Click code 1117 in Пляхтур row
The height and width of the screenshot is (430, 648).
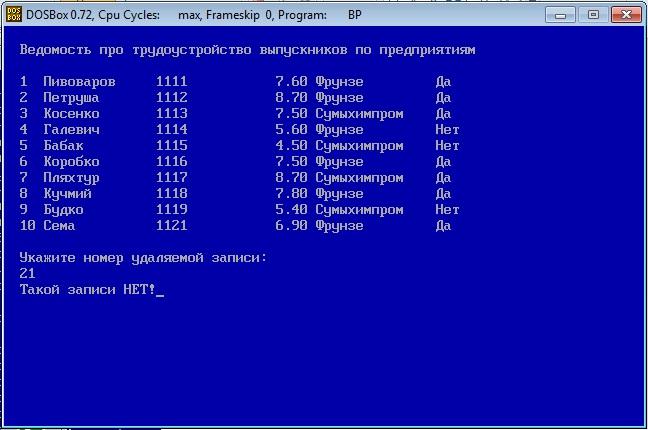pos(172,177)
